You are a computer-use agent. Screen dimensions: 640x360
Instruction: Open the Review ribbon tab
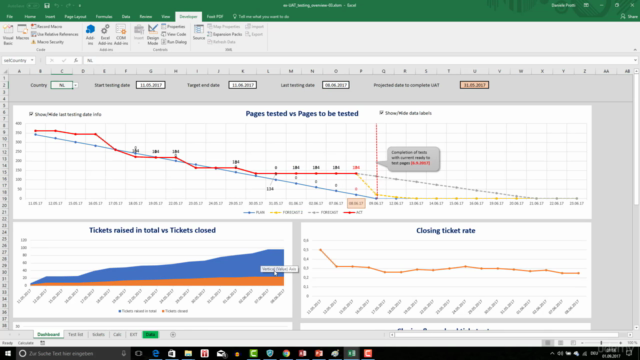click(x=145, y=17)
